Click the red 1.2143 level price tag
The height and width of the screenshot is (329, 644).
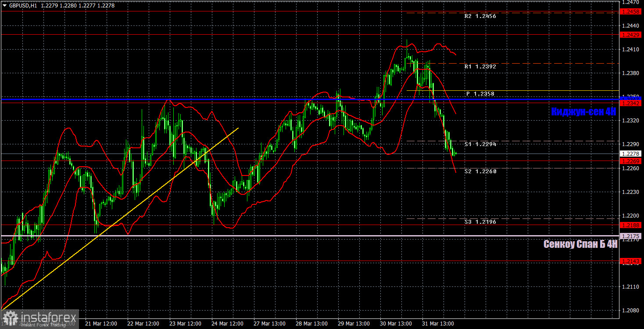pyautogui.click(x=631, y=261)
